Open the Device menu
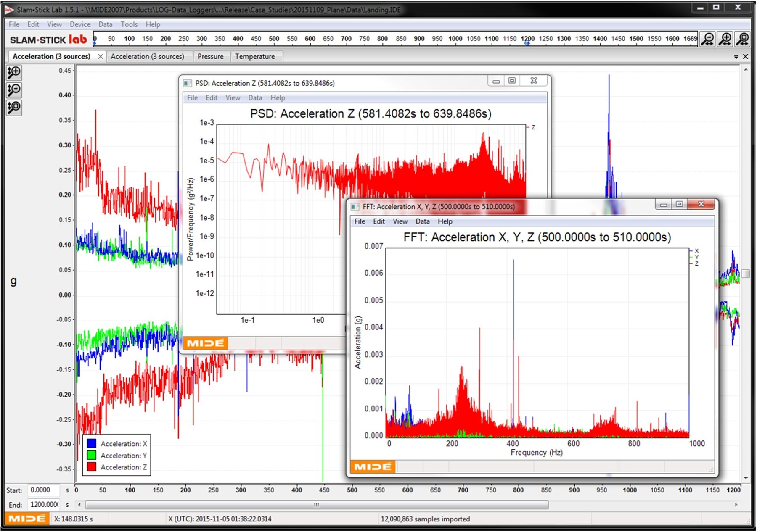 pyautogui.click(x=80, y=24)
